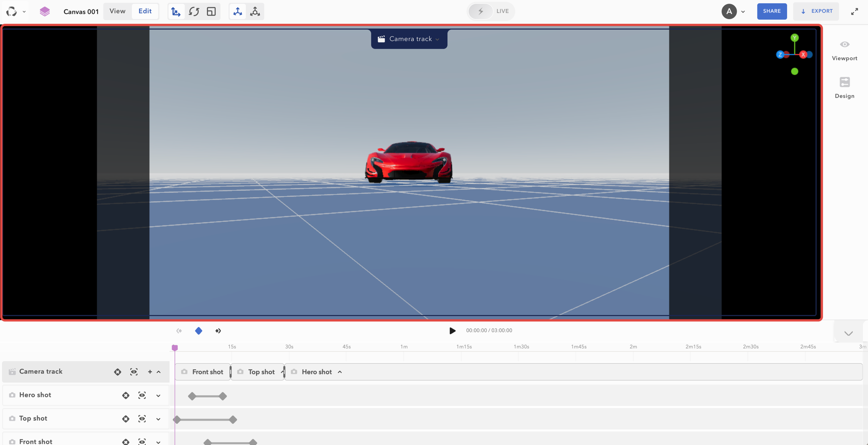Open Camera track dropdown in viewport
This screenshot has width=868, height=445.
(x=409, y=39)
